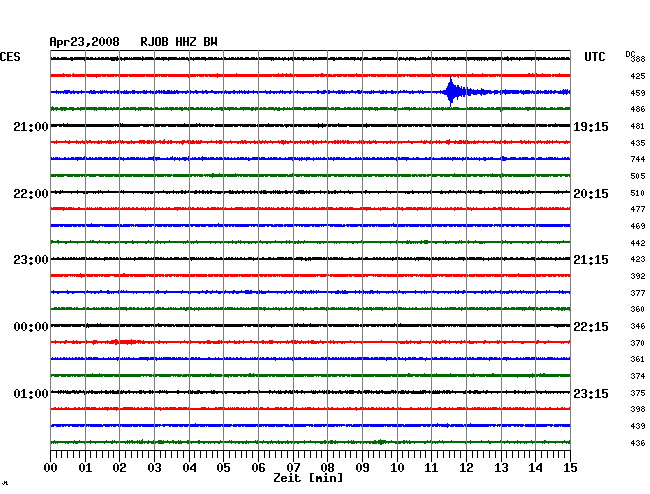This screenshot has height=494, width=650.
Task: Click the DC offset value "423"
Action: click(x=638, y=259)
